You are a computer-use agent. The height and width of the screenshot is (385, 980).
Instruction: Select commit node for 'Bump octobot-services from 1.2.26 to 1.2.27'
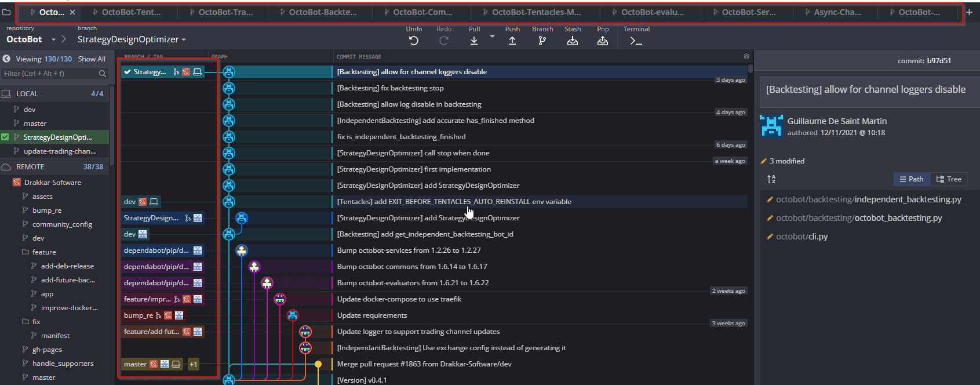[242, 250]
